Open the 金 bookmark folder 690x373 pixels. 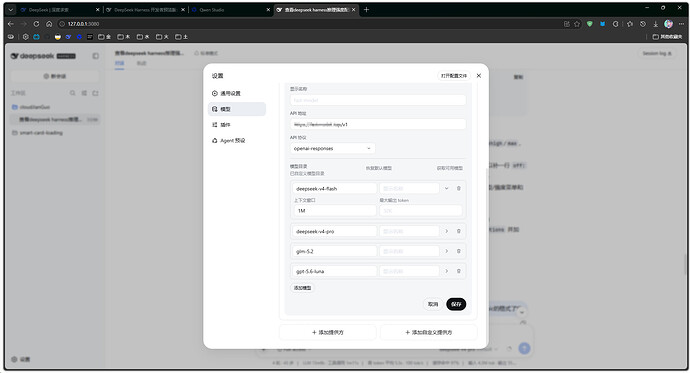point(104,37)
